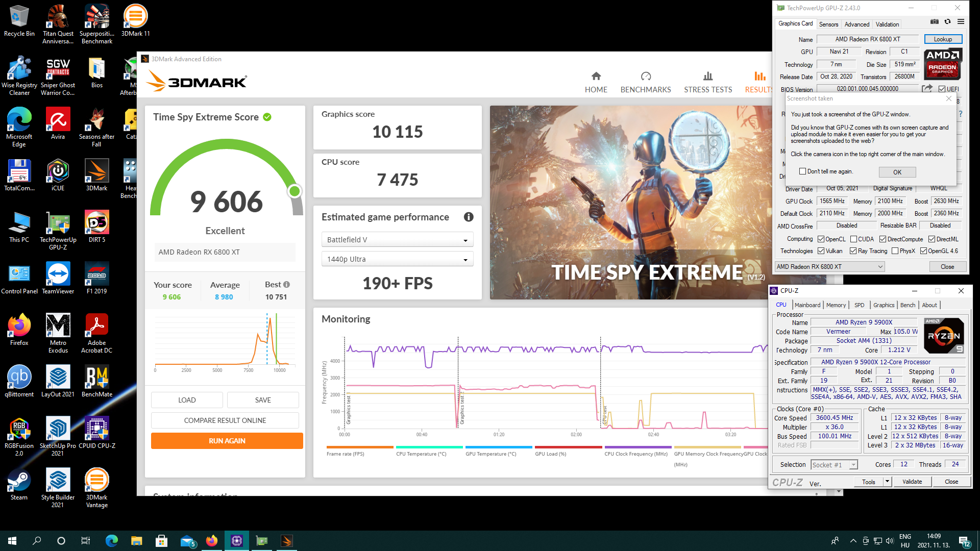Click the BIOS export share icon
The width and height of the screenshot is (980, 551).
[x=927, y=89]
